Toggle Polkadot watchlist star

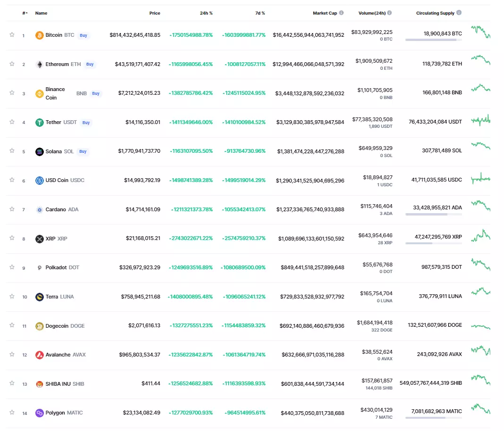click(12, 267)
